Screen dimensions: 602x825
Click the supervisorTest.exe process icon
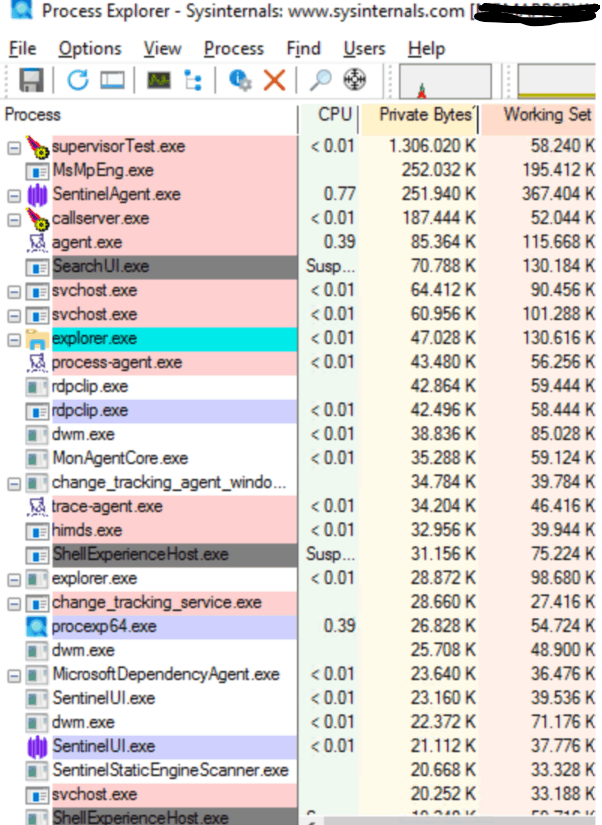tap(37, 147)
